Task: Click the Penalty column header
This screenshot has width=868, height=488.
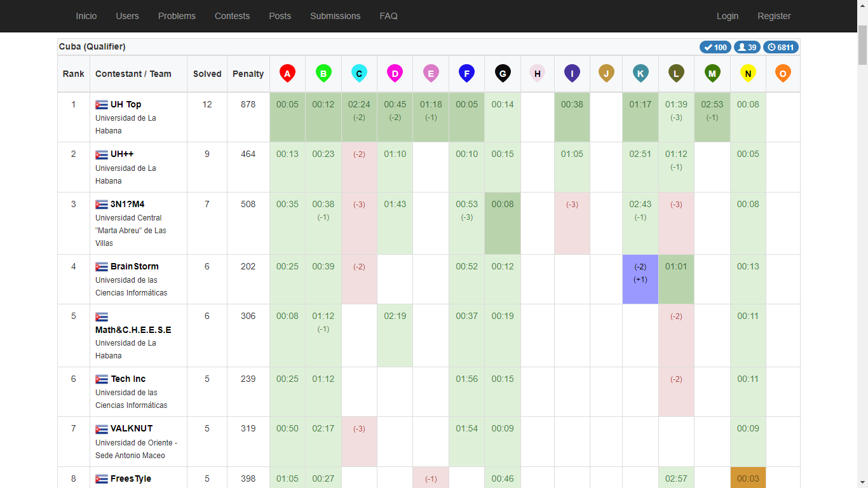Action: click(x=248, y=74)
